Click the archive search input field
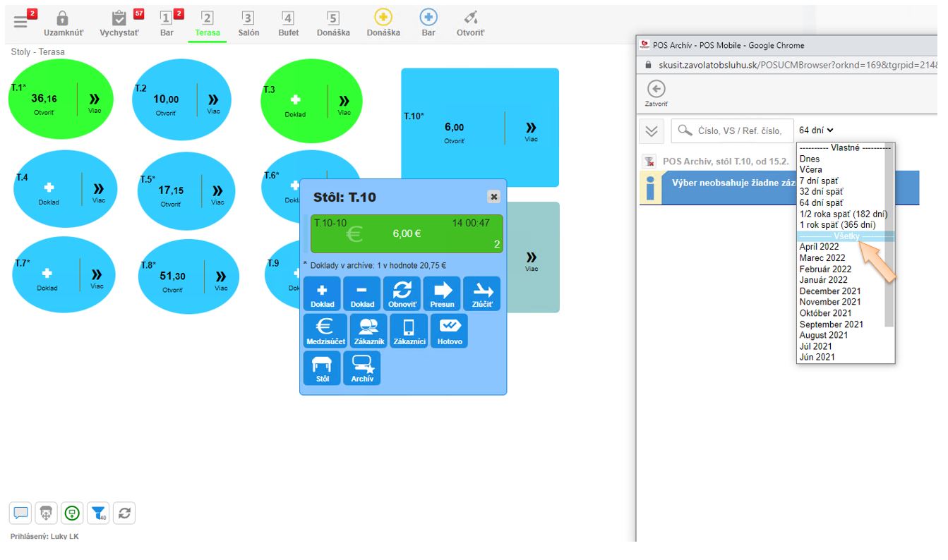Screen dimensions: 948x560 pos(738,130)
